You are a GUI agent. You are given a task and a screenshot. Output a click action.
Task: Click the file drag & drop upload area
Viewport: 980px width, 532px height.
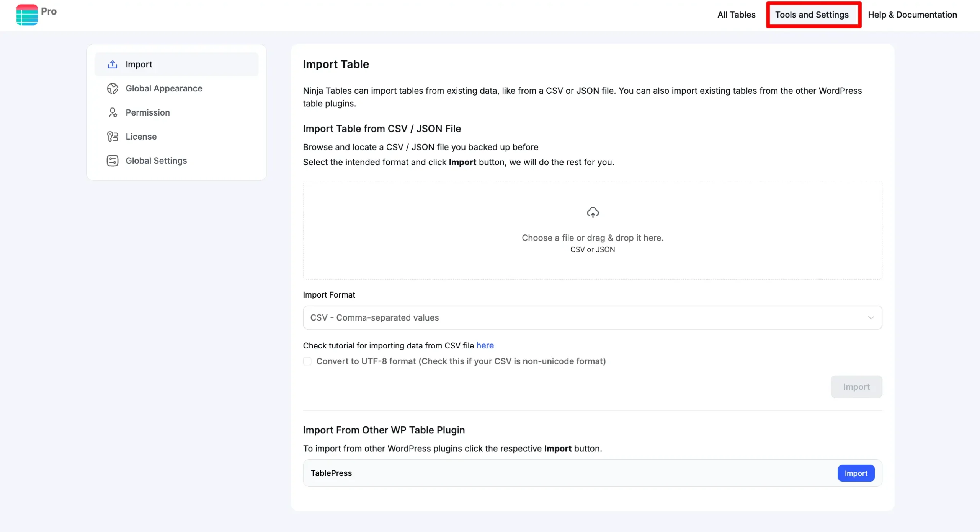[593, 230]
